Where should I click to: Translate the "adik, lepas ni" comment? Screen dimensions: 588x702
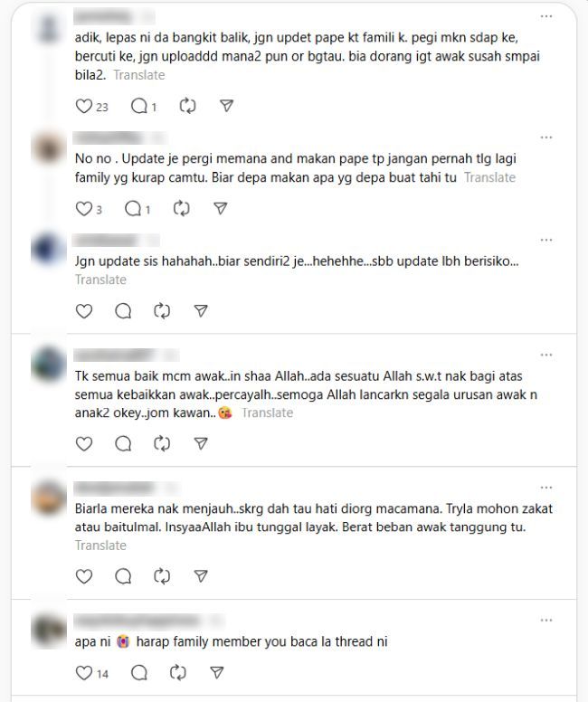138,75
